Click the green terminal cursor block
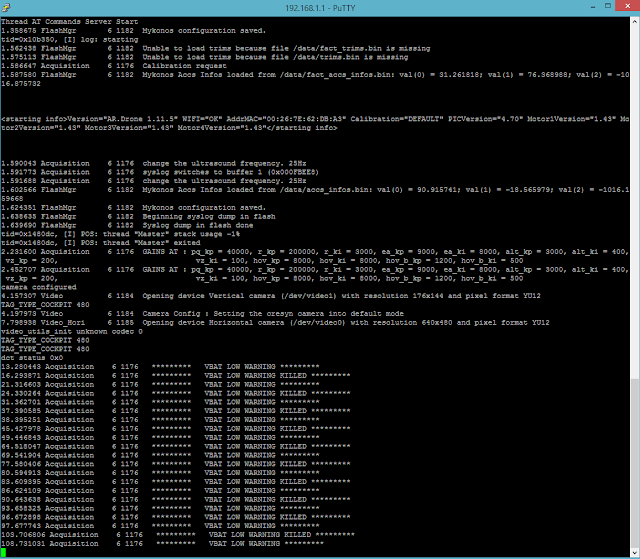640x559 pixels. (x=3, y=552)
